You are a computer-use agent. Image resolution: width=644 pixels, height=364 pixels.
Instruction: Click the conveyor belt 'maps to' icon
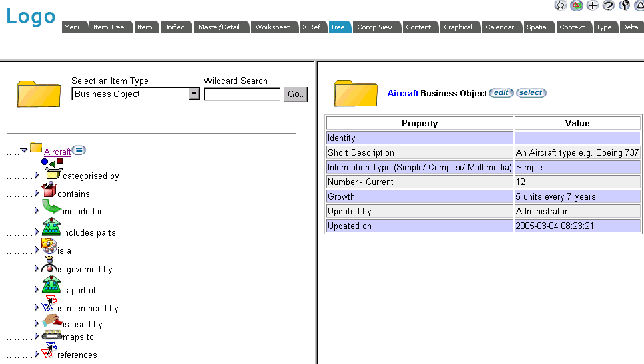52,336
